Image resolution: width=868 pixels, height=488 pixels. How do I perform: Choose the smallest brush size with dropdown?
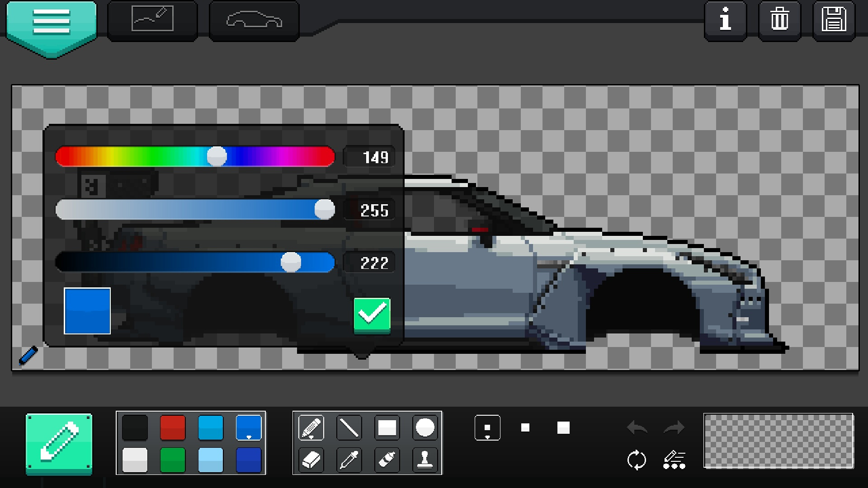[487, 427]
